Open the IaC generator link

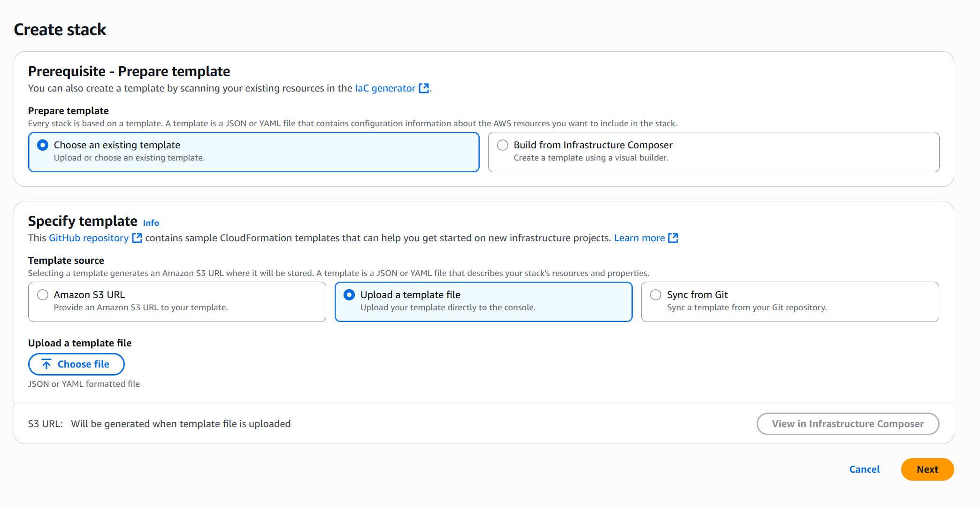click(385, 88)
